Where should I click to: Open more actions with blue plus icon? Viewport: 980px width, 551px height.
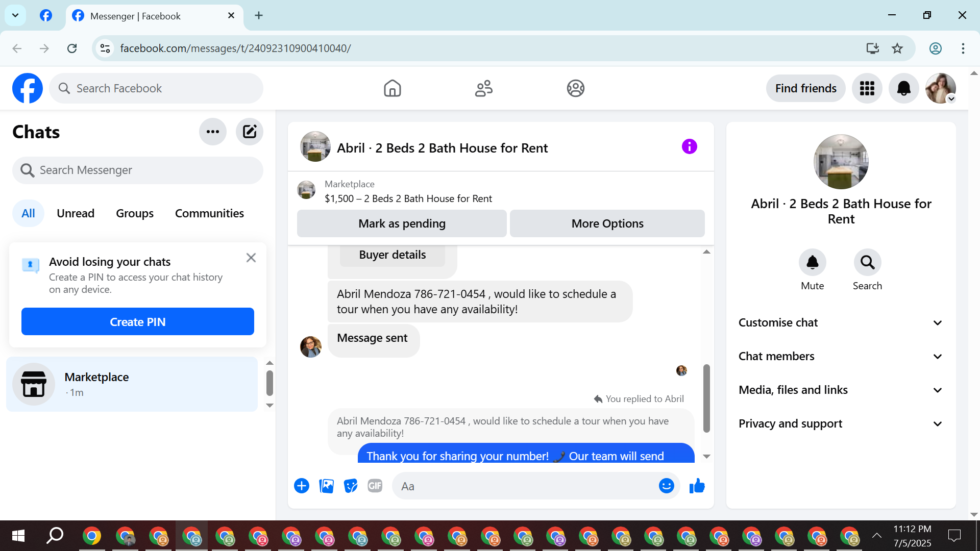[302, 486]
